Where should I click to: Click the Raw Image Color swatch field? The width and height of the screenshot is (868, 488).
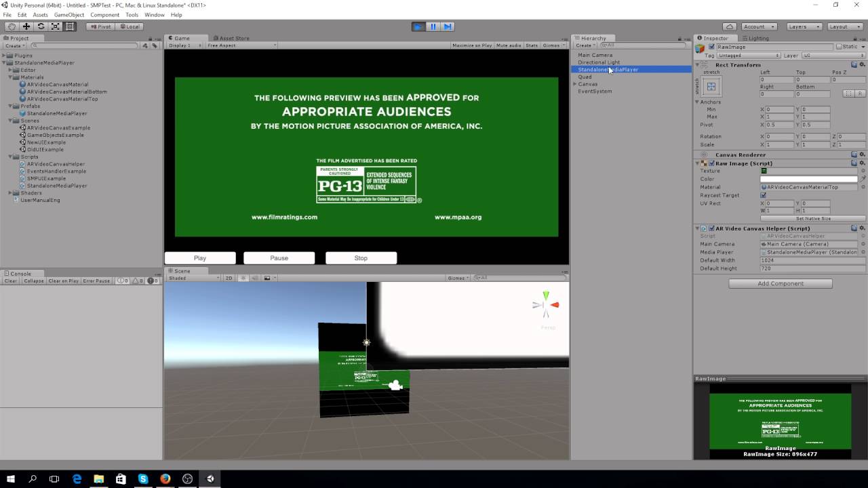(809, 179)
